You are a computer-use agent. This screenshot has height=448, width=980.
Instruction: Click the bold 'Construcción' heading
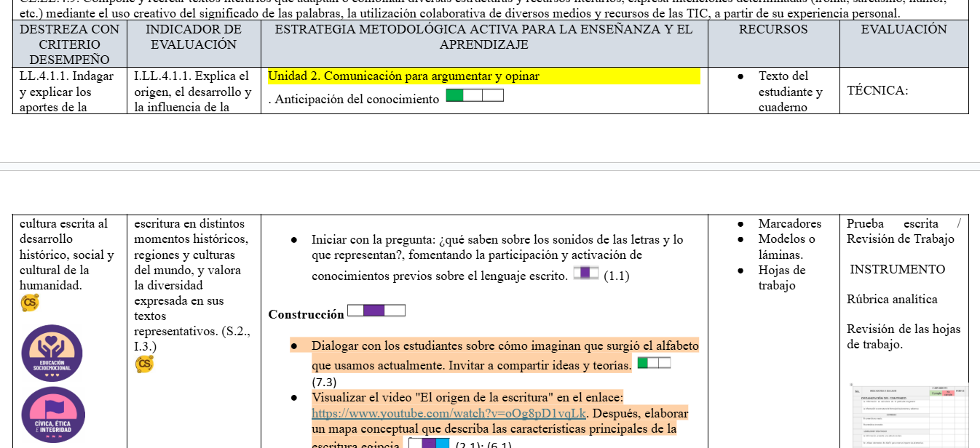point(307,315)
